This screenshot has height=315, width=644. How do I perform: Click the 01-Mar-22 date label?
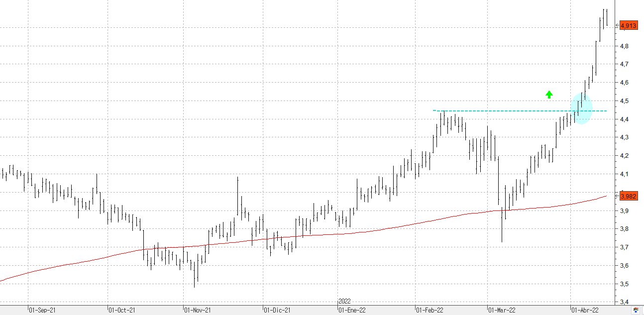pos(502,310)
